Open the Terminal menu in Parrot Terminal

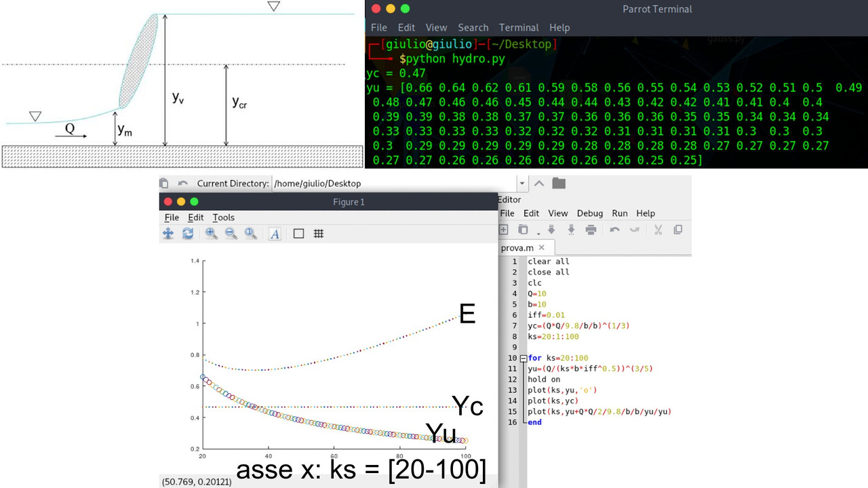coord(519,28)
